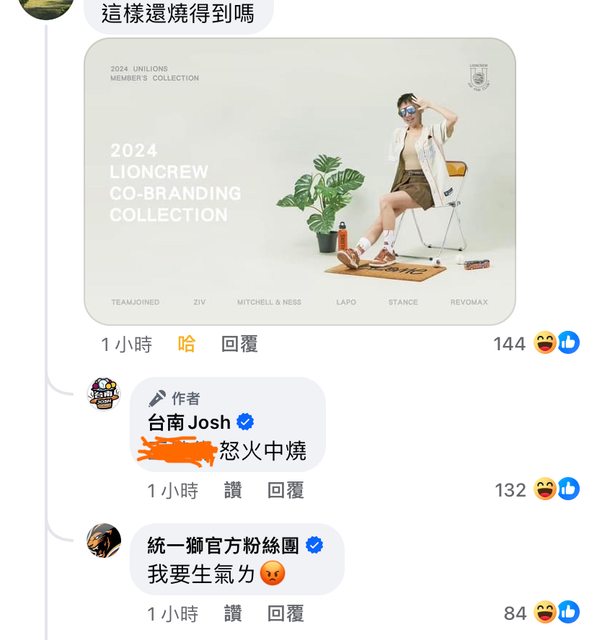Image resolution: width=597 pixels, height=640 pixels.
Task: View laughing reaction on 144-reaction comment
Action: [x=545, y=342]
